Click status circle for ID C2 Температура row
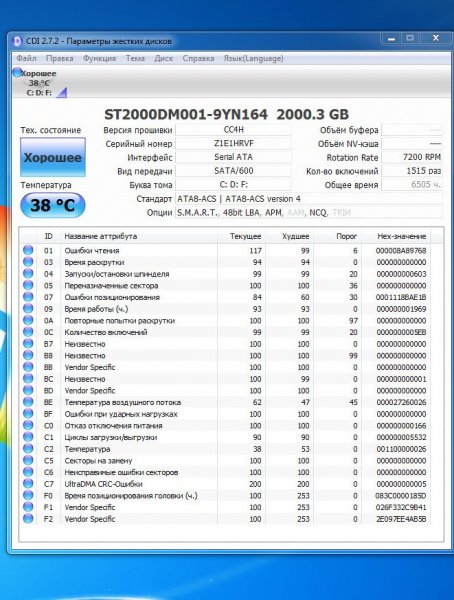This screenshot has height=600, width=454. (x=28, y=449)
